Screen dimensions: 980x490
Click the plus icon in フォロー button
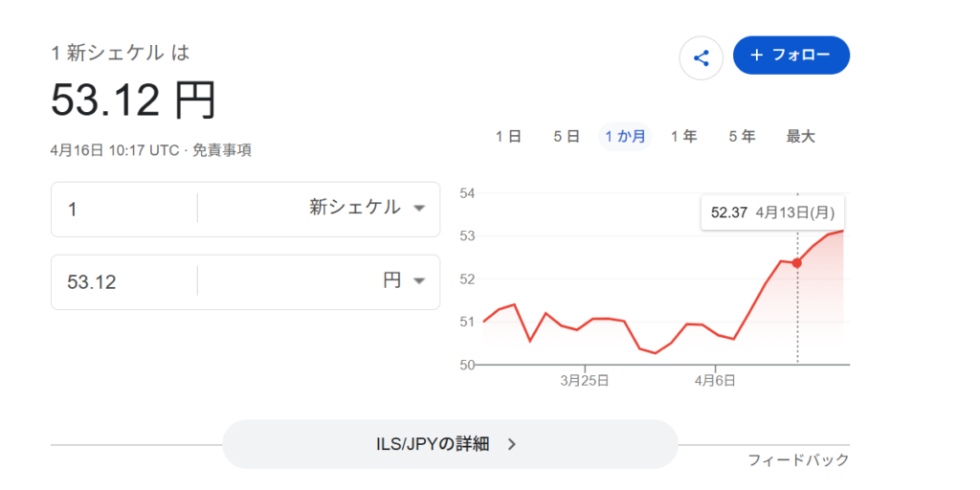pyautogui.click(x=756, y=56)
